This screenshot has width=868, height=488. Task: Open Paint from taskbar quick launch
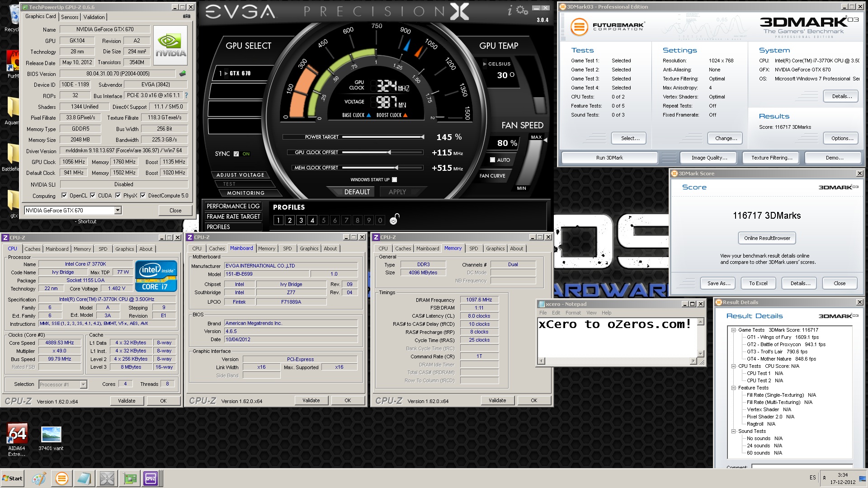(x=39, y=479)
